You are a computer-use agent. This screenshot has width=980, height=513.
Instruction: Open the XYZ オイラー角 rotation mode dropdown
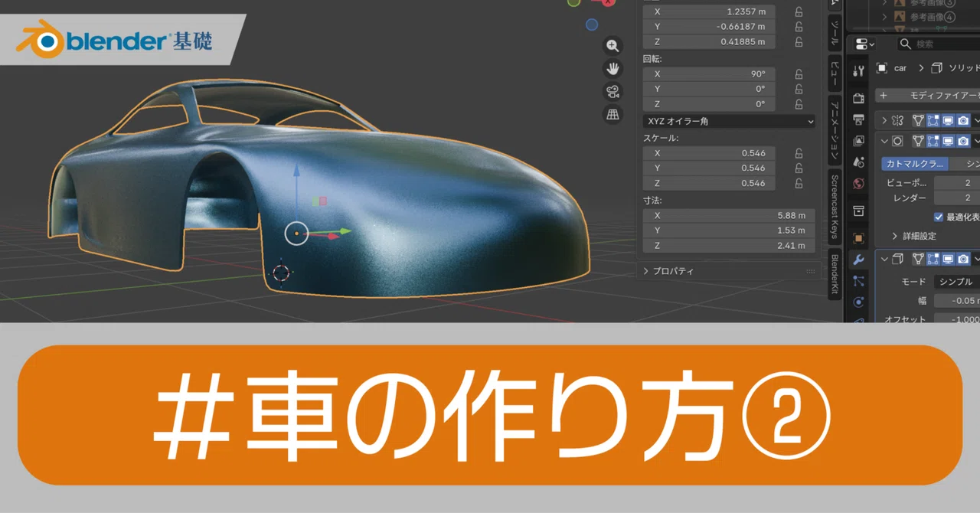tap(729, 121)
